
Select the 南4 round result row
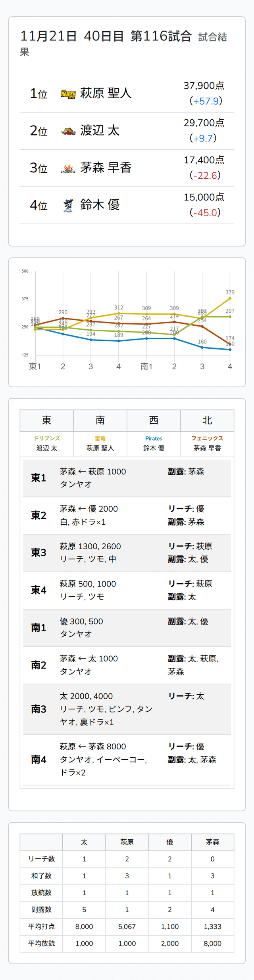tap(127, 759)
